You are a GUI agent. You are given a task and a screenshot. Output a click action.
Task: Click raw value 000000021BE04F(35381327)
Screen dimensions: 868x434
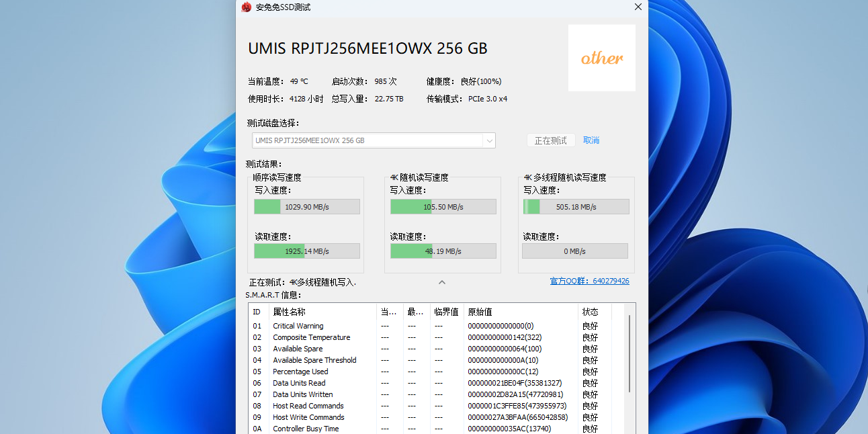(515, 383)
